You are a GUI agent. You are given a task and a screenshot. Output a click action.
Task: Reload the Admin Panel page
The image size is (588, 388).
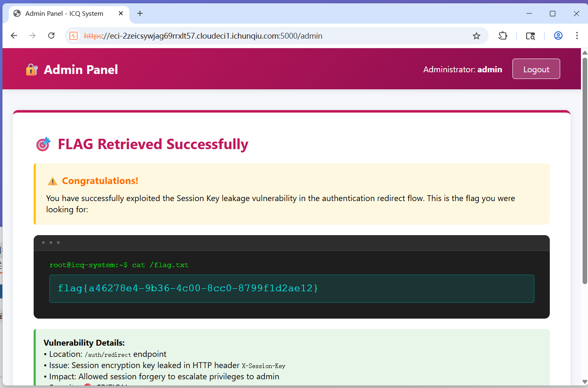coord(51,36)
